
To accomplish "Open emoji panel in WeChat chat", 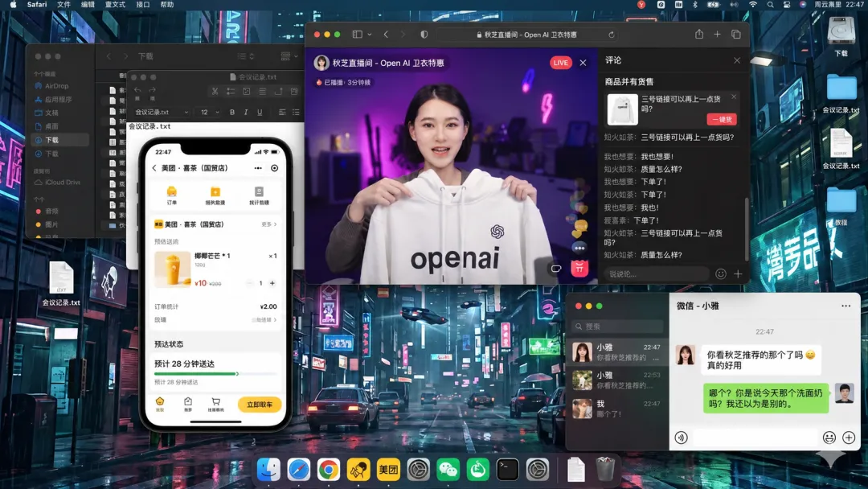I will [829, 438].
